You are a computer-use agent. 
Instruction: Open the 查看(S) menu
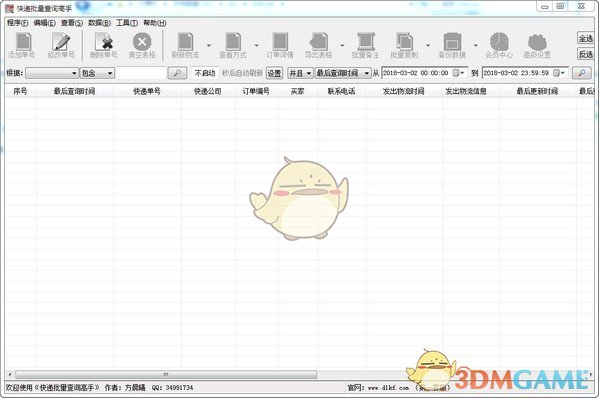[x=72, y=23]
